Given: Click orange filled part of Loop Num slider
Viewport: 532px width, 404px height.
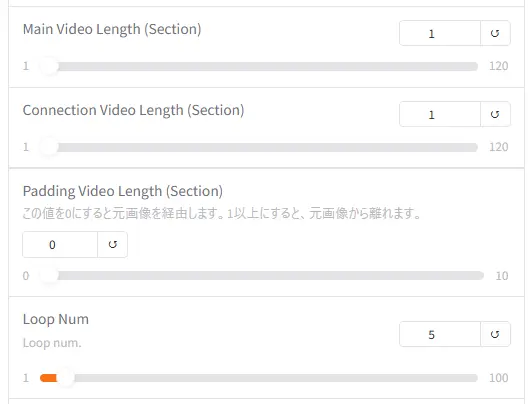Looking at the screenshot, I should point(48,378).
